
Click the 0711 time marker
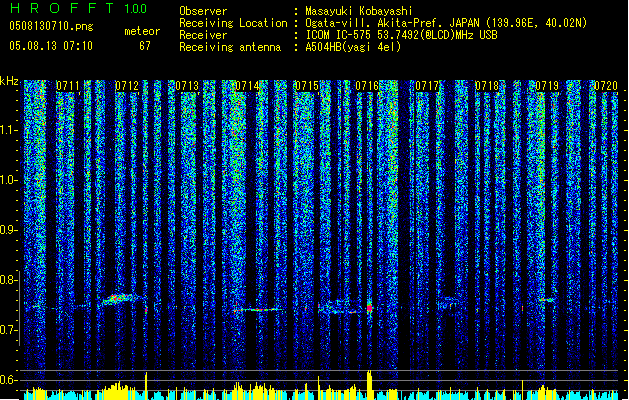pyautogui.click(x=68, y=86)
